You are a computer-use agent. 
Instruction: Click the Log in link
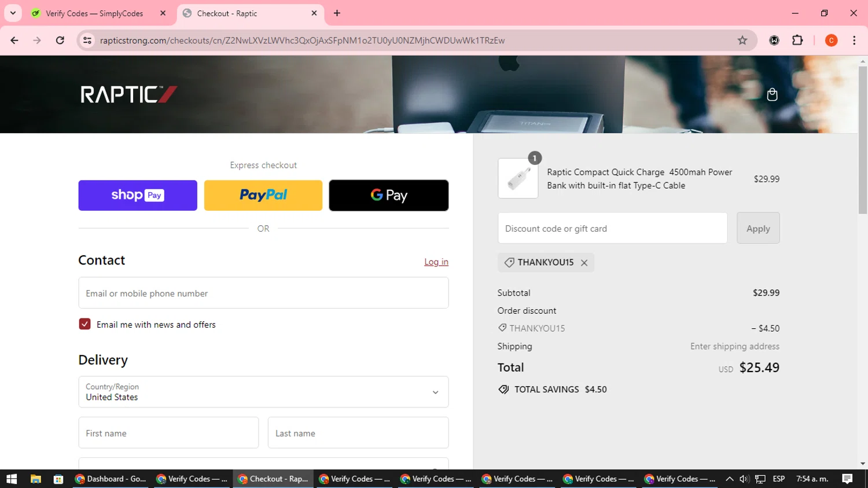(x=436, y=262)
